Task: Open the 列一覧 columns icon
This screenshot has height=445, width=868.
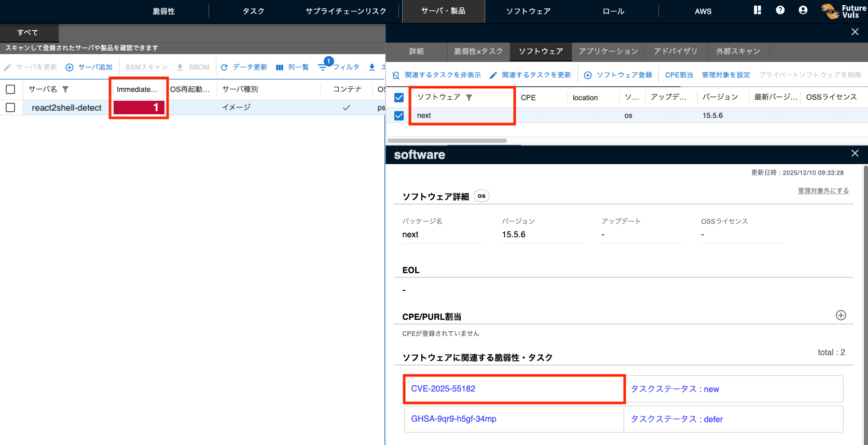Action: pos(280,68)
